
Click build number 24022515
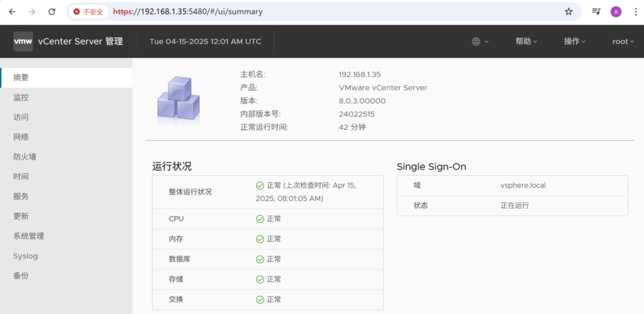pos(357,114)
